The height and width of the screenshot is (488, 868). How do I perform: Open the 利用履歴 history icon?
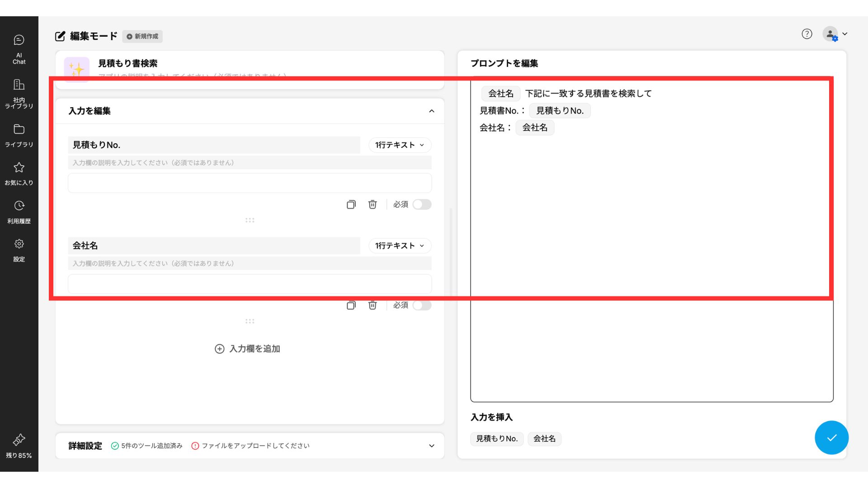(x=19, y=211)
